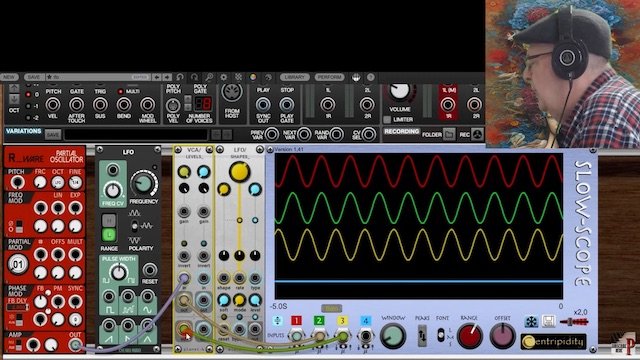Image resolution: width=640 pixels, height=360 pixels.
Task: Select octave -1 LED
Action: (28, 106)
